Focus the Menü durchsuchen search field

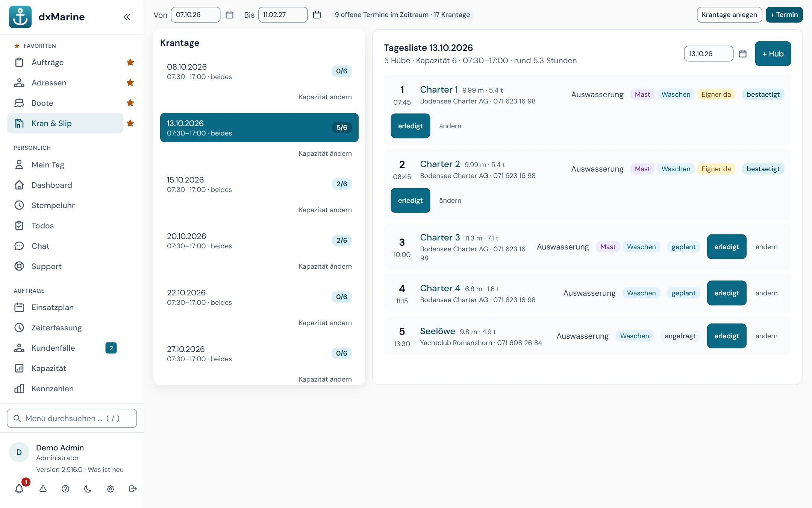(x=72, y=418)
